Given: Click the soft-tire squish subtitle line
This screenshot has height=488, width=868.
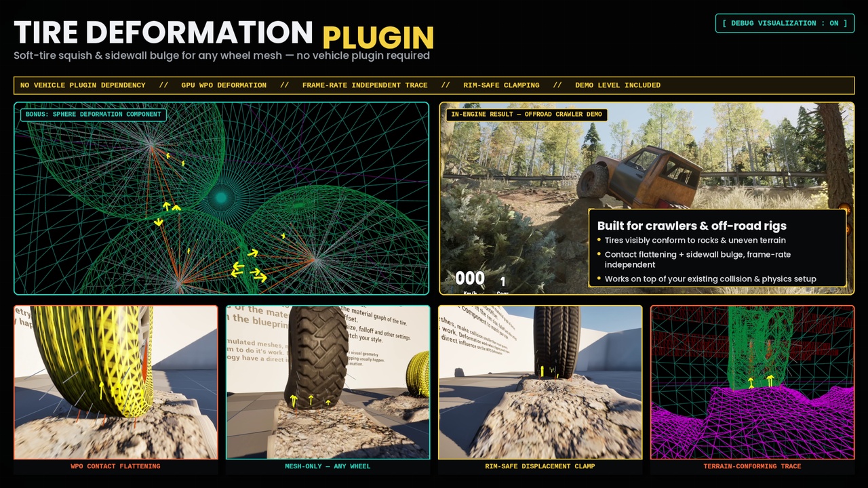Looking at the screenshot, I should coord(222,56).
